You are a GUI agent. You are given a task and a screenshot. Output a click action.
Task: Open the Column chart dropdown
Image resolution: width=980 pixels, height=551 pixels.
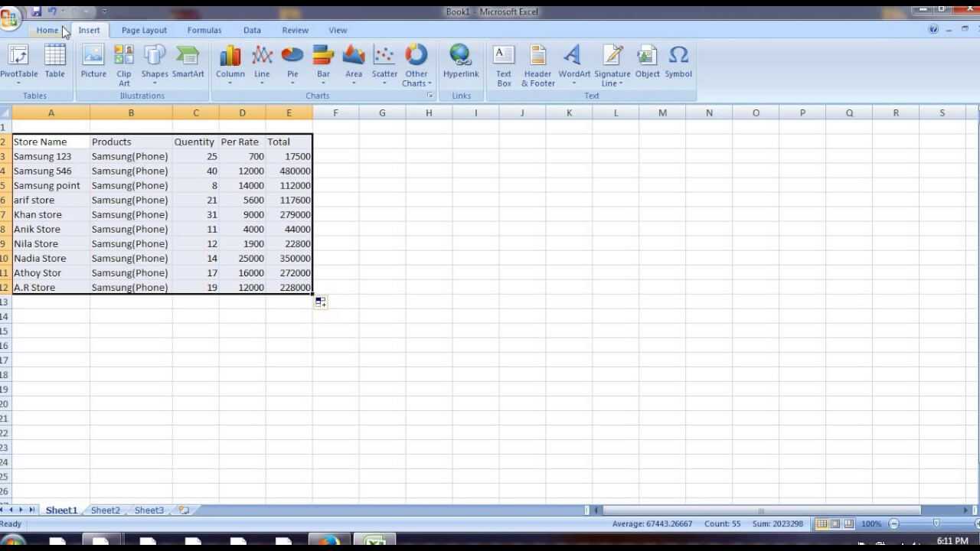click(x=230, y=64)
